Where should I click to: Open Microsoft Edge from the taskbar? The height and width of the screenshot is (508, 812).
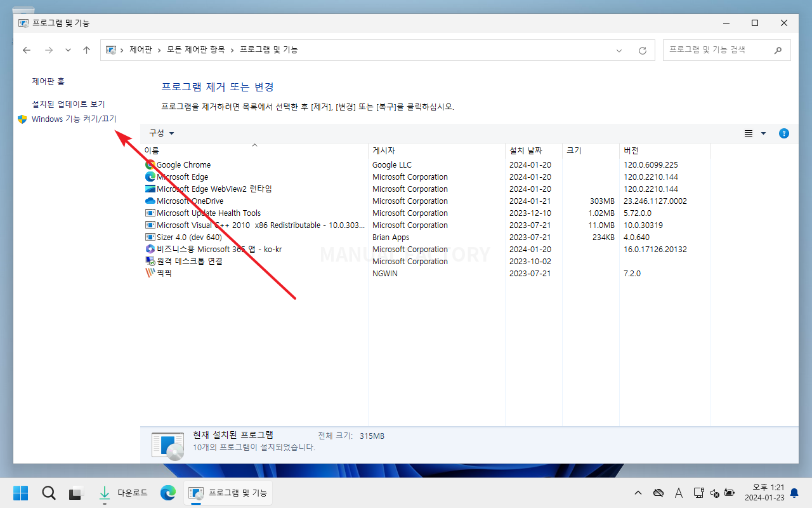168,493
